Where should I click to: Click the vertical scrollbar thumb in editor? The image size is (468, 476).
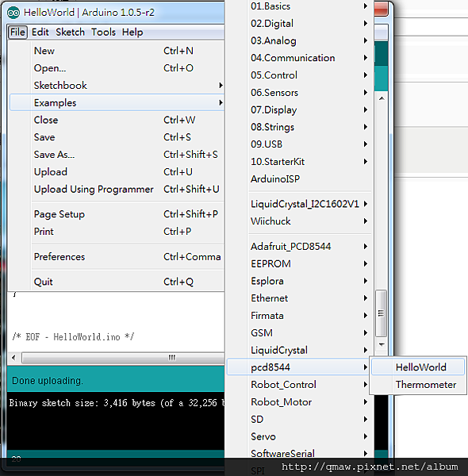pyautogui.click(x=382, y=313)
